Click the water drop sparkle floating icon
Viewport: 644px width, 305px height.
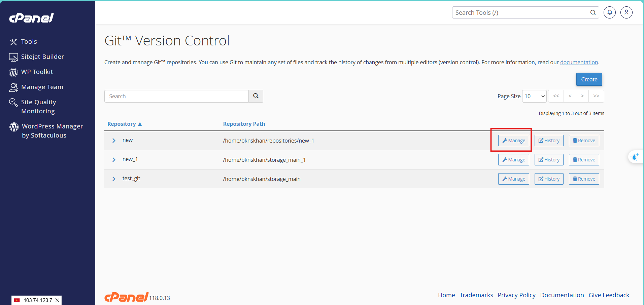coord(635,157)
